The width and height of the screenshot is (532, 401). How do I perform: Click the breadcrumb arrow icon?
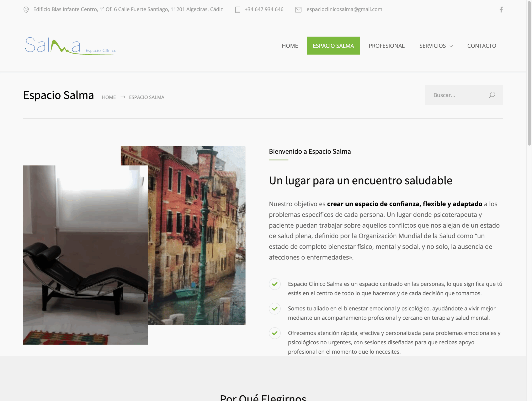[123, 97]
